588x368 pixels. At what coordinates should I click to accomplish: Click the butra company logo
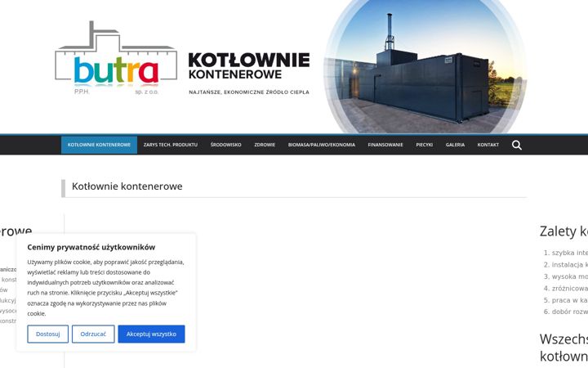pos(116,57)
